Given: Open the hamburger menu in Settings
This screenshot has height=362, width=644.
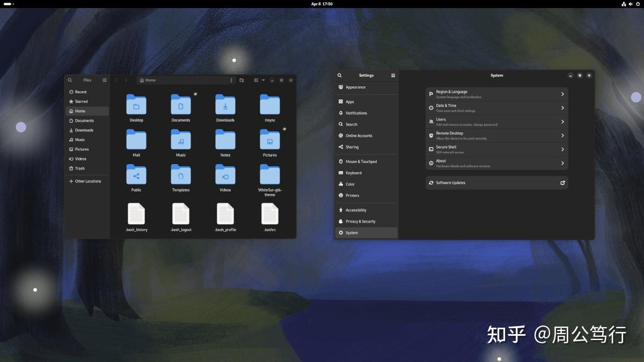Looking at the screenshot, I should coord(393,75).
